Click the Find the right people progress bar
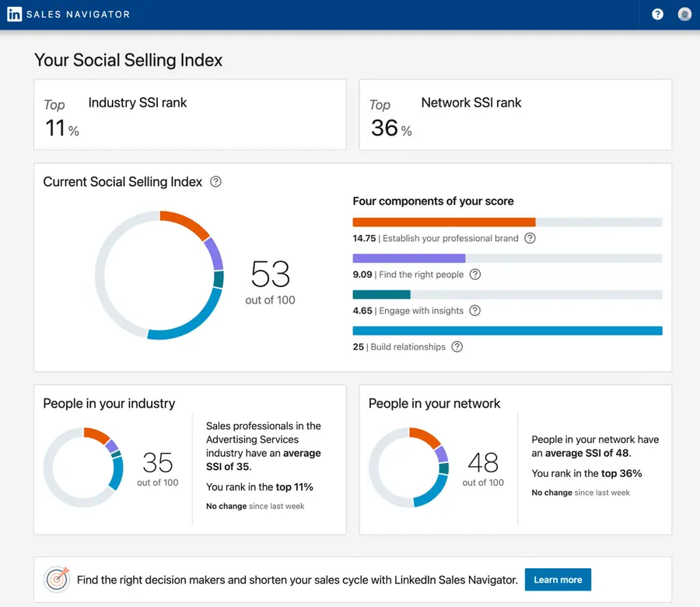 point(507,258)
